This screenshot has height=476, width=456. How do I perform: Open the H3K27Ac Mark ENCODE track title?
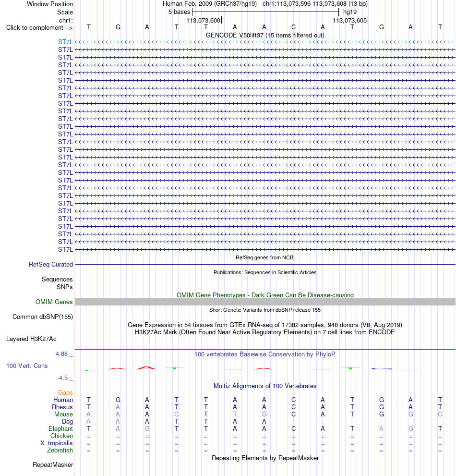265,332
